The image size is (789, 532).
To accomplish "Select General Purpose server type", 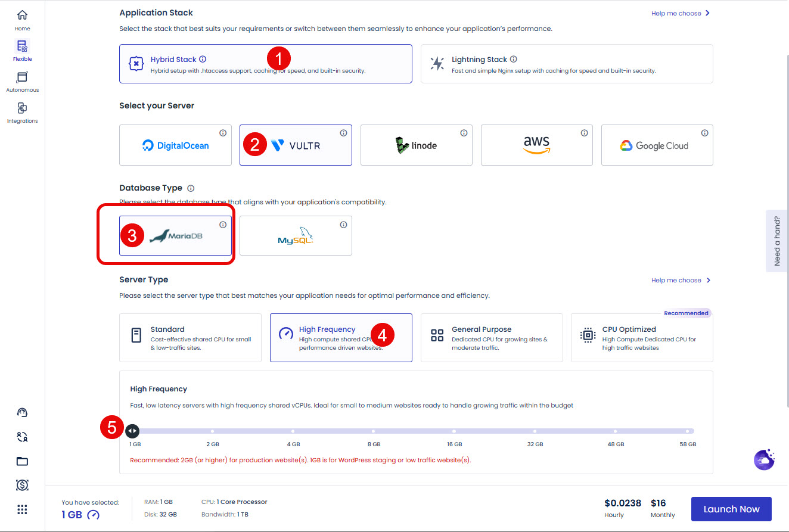I will pos(492,338).
